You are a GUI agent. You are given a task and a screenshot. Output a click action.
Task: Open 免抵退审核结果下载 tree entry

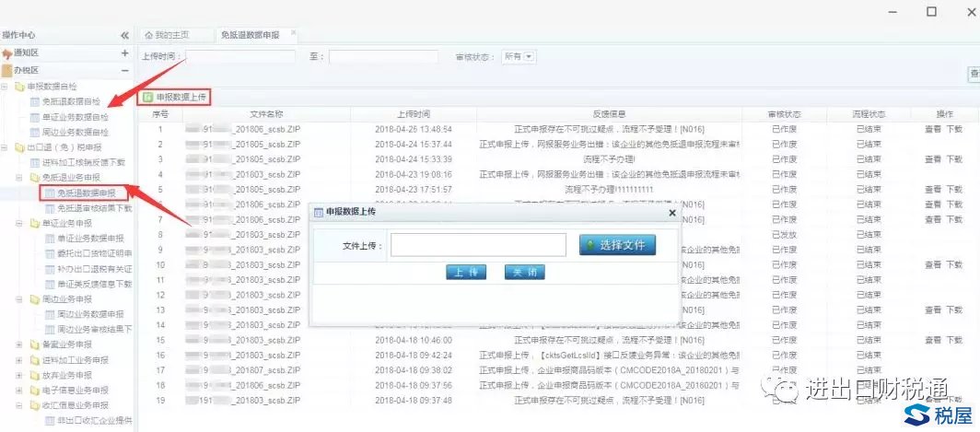click(94, 208)
